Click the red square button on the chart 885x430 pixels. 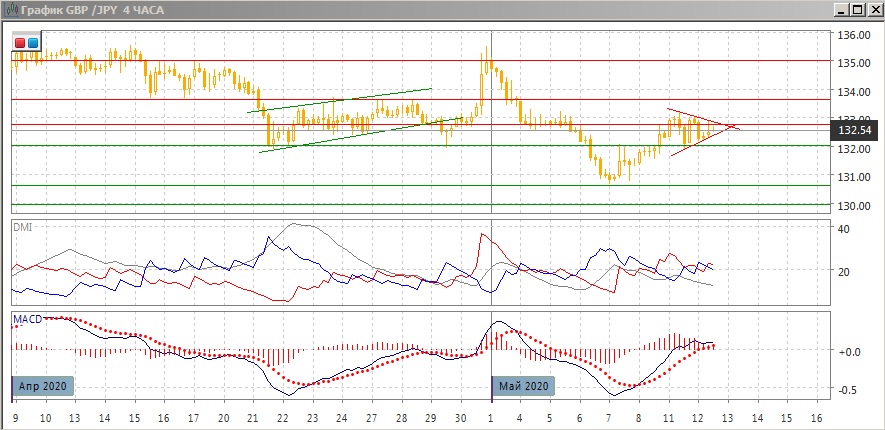(x=20, y=43)
